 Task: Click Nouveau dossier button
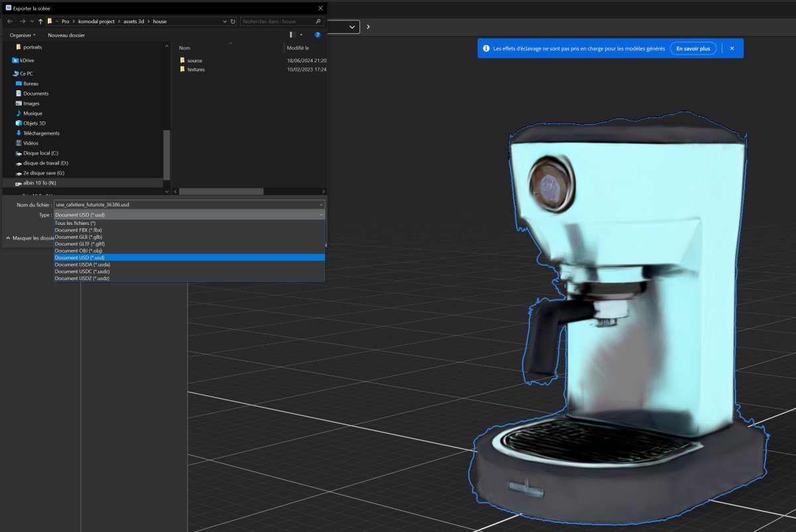pos(66,34)
